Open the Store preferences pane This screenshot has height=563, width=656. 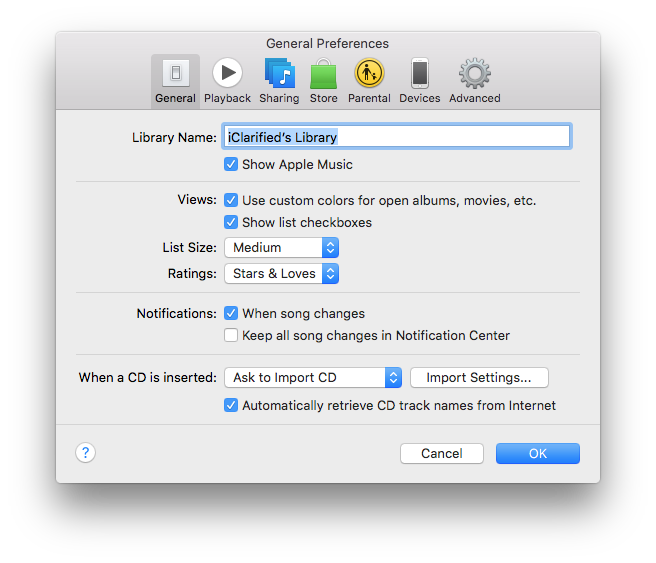pyautogui.click(x=323, y=81)
